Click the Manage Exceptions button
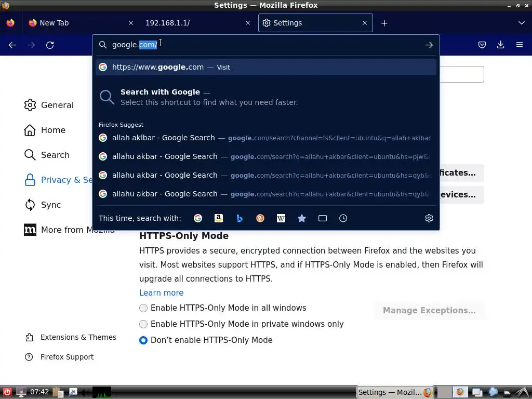This screenshot has height=399, width=532. [x=429, y=311]
